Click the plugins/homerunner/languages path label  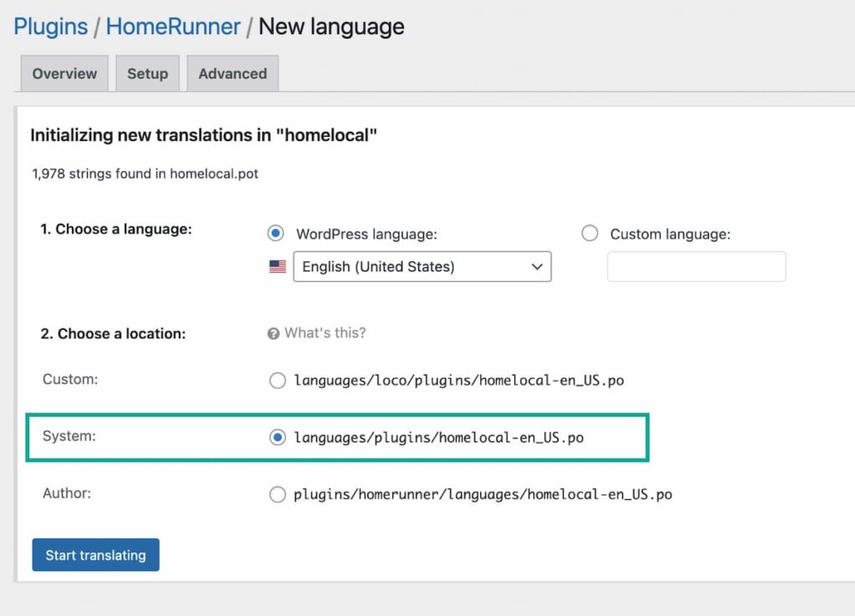(x=483, y=494)
